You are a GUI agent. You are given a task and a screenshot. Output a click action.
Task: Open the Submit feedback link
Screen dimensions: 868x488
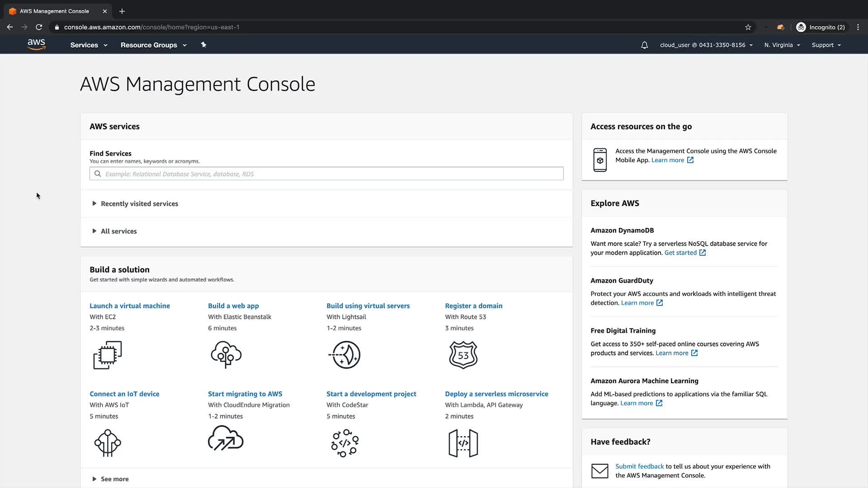(639, 466)
